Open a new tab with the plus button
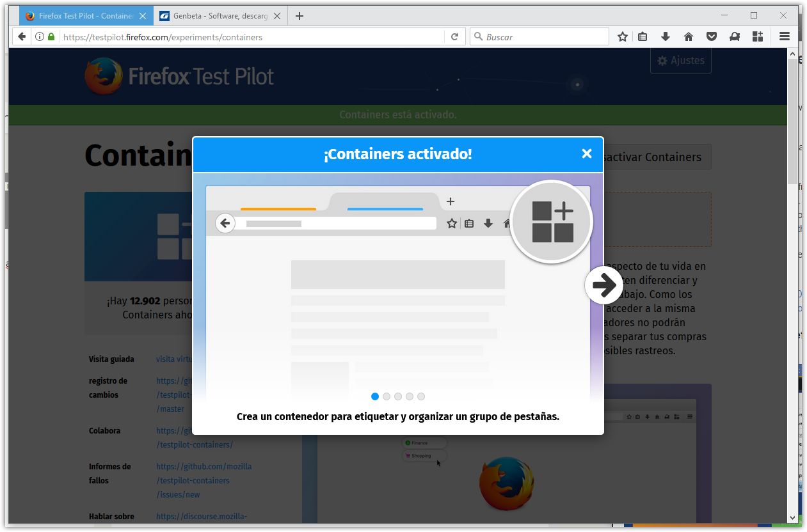807x532 pixels. point(299,15)
